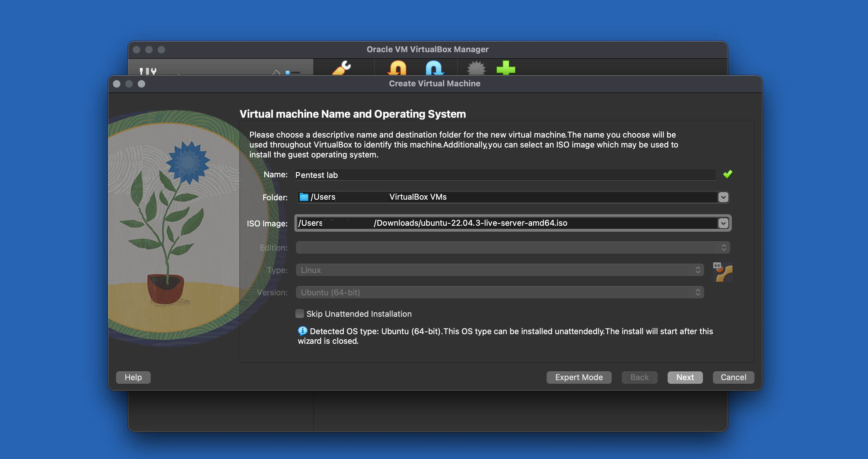Enable Skip Unattended Installation checkbox
The image size is (868, 459).
tap(300, 314)
